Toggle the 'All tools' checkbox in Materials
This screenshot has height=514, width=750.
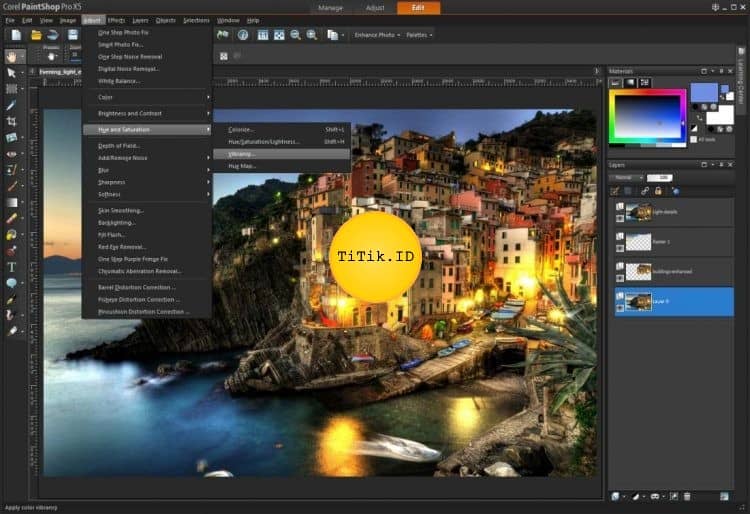pyautogui.click(x=693, y=139)
